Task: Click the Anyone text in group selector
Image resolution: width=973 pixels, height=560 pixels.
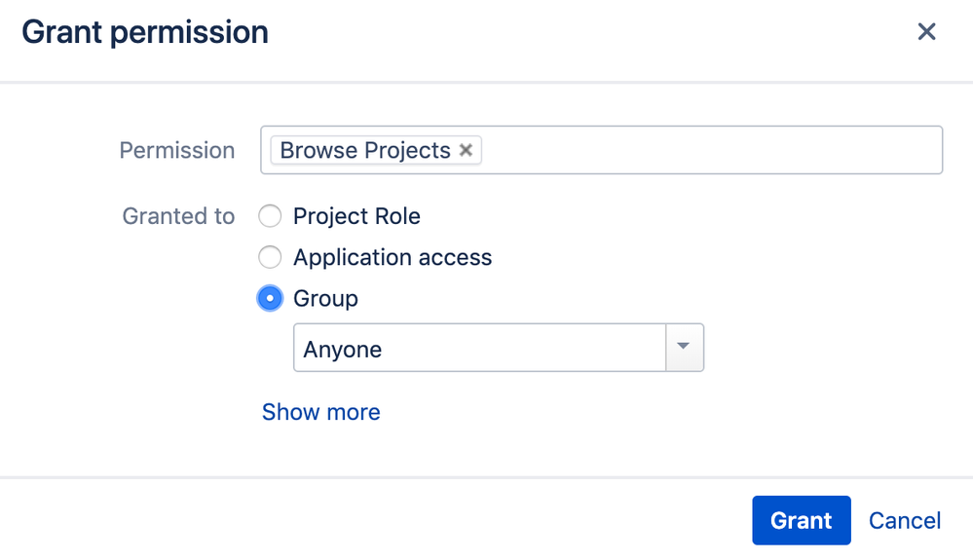Action: click(x=343, y=350)
